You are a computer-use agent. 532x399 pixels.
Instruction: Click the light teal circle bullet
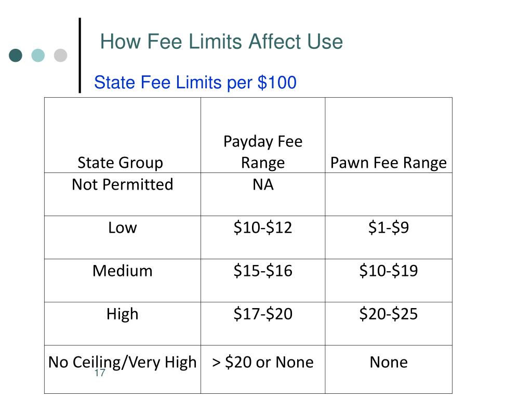click(x=38, y=55)
